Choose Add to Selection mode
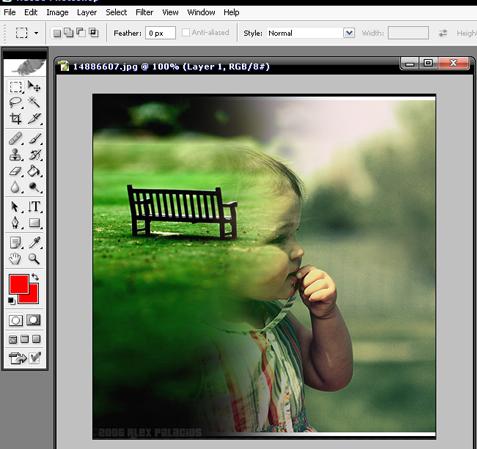This screenshot has width=477, height=449. tap(69, 33)
